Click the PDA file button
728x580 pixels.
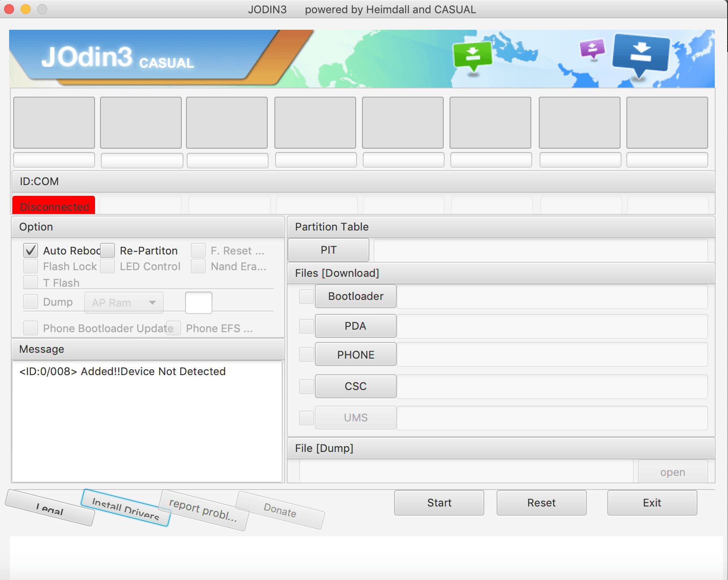click(356, 326)
